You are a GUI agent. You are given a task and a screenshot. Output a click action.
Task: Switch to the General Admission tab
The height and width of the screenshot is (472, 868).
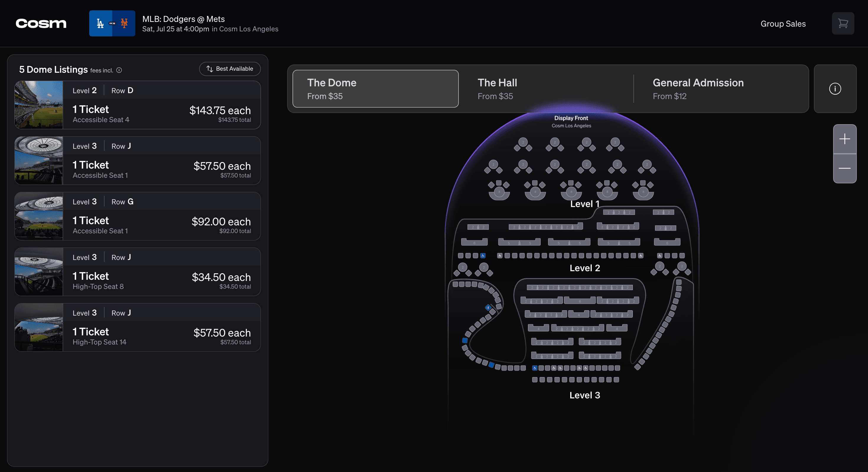[x=721, y=89]
